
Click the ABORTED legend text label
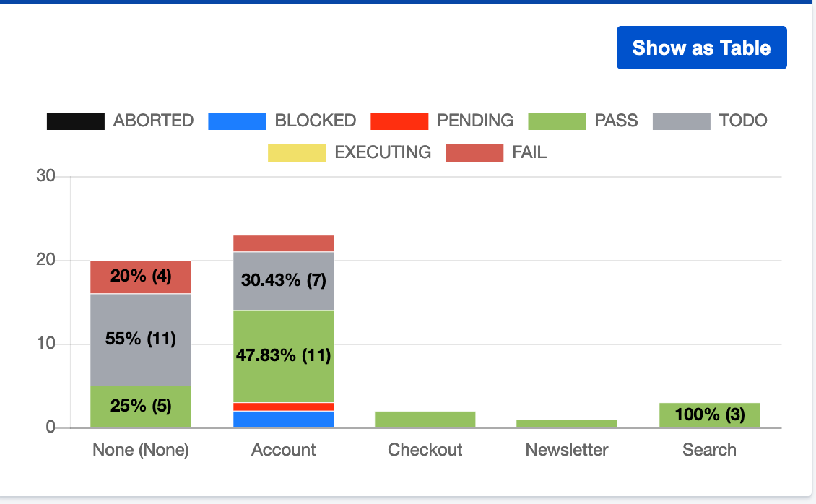[154, 121]
